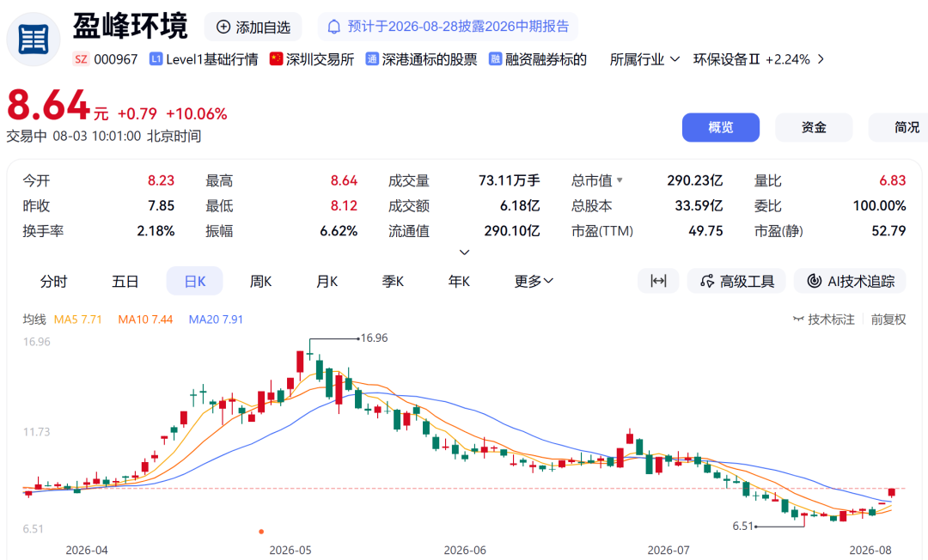928x560 pixels.
Task: Click the orange event dot on the chart
Action: pos(261,532)
